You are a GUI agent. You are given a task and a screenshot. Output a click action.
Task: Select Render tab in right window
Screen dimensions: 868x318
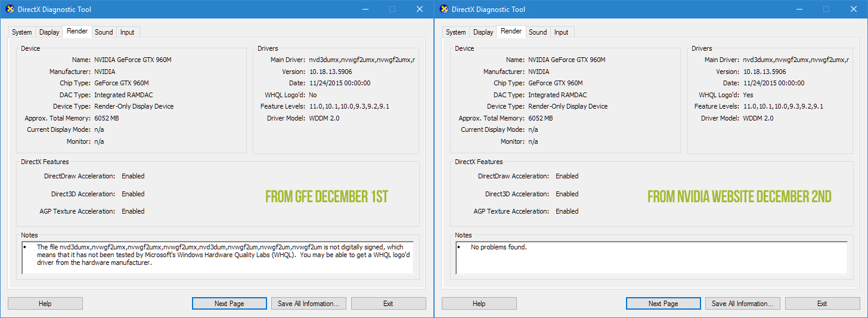[x=511, y=31]
